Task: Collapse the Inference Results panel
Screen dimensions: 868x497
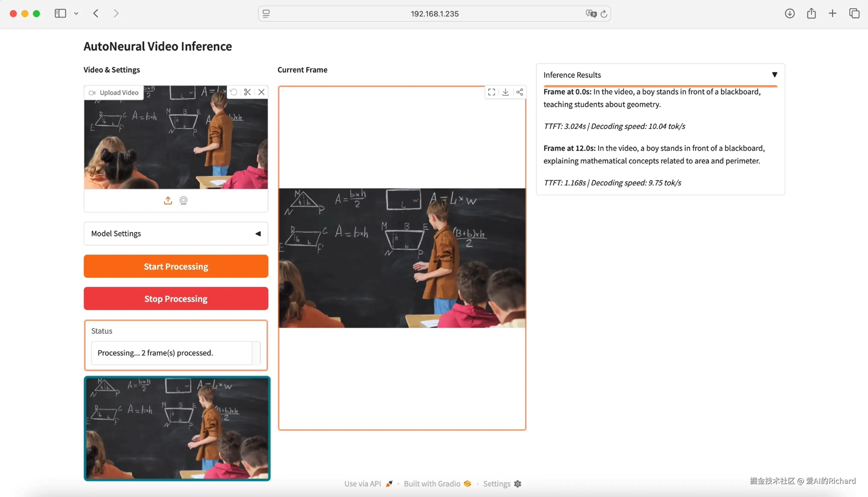Action: point(774,75)
